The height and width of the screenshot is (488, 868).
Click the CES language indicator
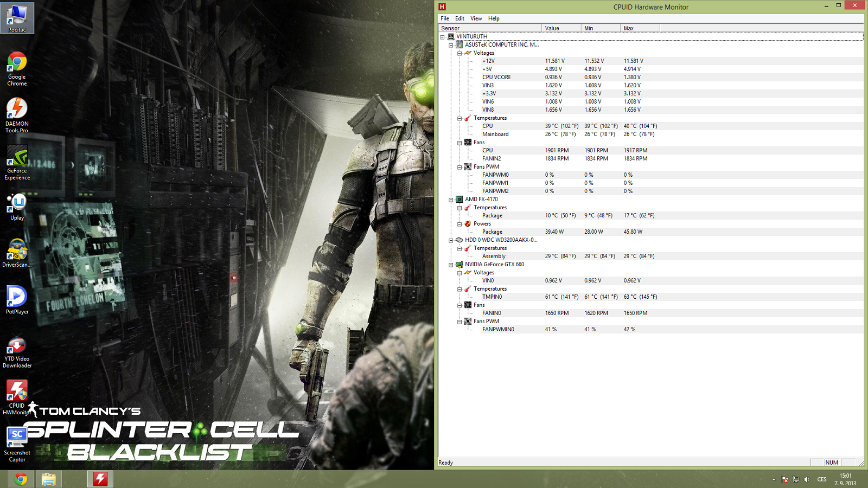point(822,479)
